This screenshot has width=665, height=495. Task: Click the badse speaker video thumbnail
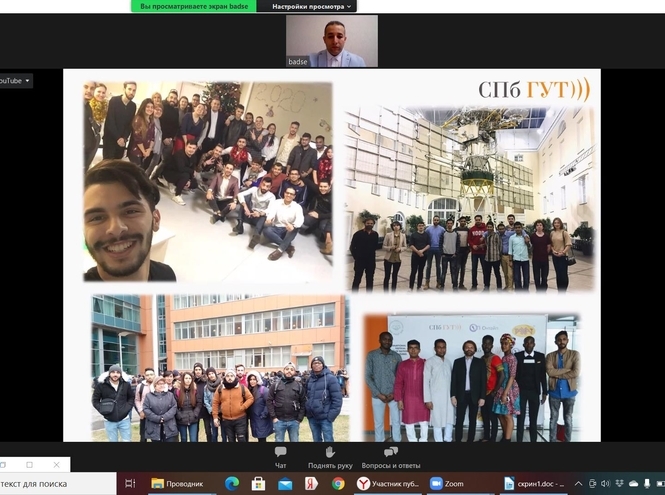coord(332,41)
